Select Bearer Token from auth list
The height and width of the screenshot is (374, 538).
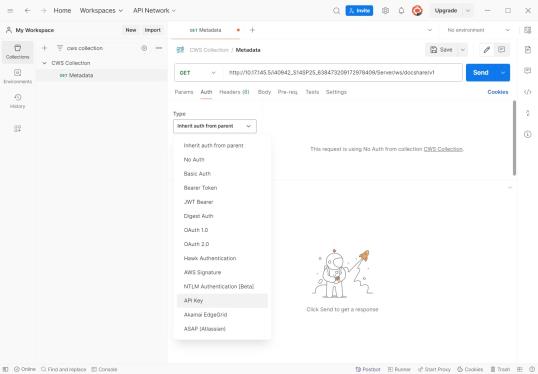[222, 188]
